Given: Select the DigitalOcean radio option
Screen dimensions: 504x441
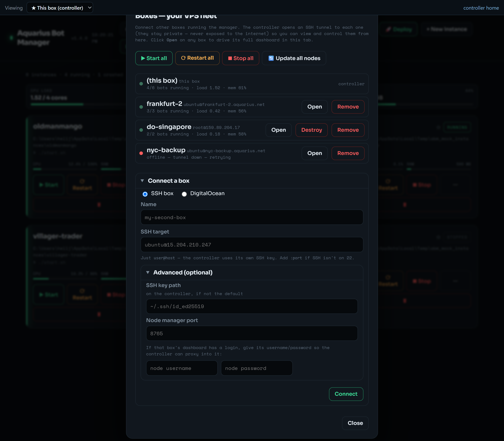Looking at the screenshot, I should tap(184, 194).
